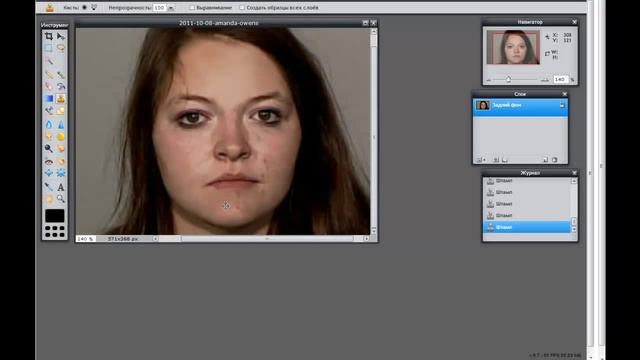The width and height of the screenshot is (640, 360).
Task: Enable sample all layers checkbox
Action: (242, 8)
